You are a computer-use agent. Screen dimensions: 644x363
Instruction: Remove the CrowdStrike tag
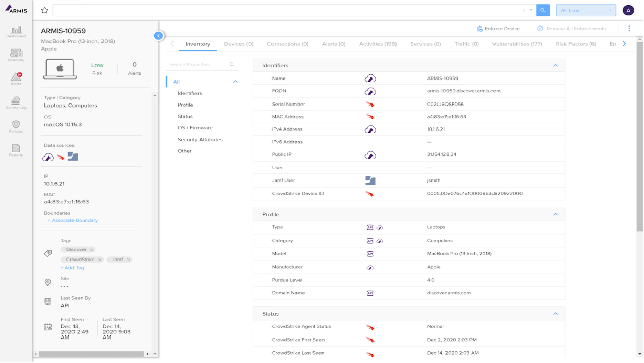point(100,260)
